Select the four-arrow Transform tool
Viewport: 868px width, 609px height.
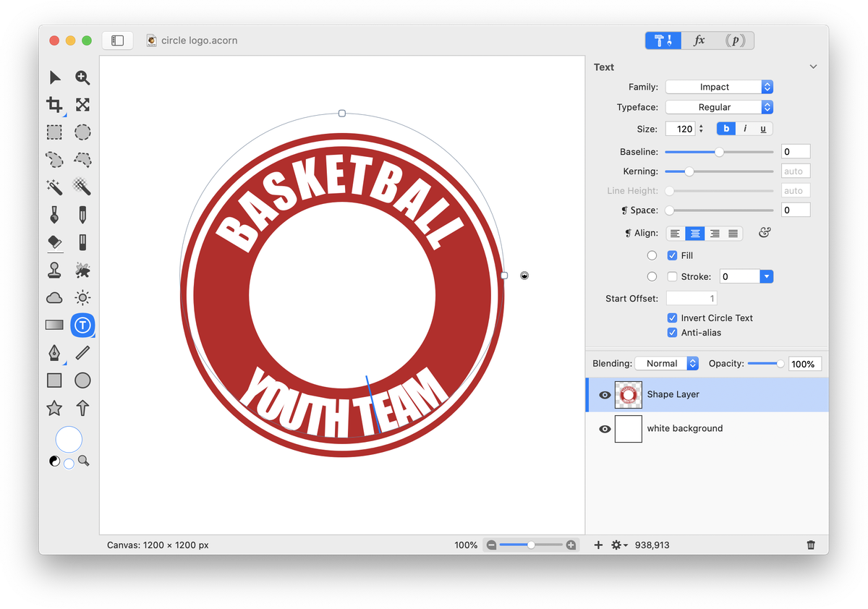(83, 105)
